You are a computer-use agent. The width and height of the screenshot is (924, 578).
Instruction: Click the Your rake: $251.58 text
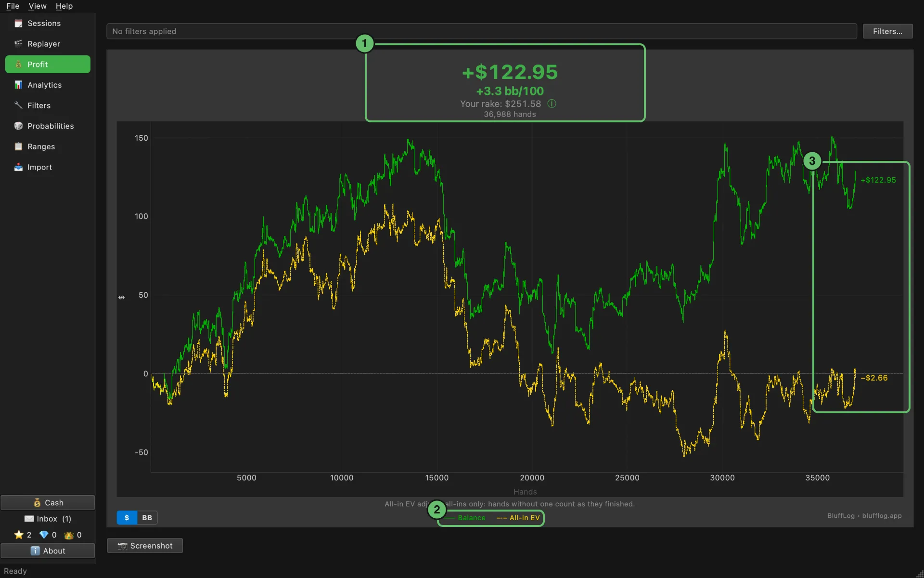[x=500, y=104]
